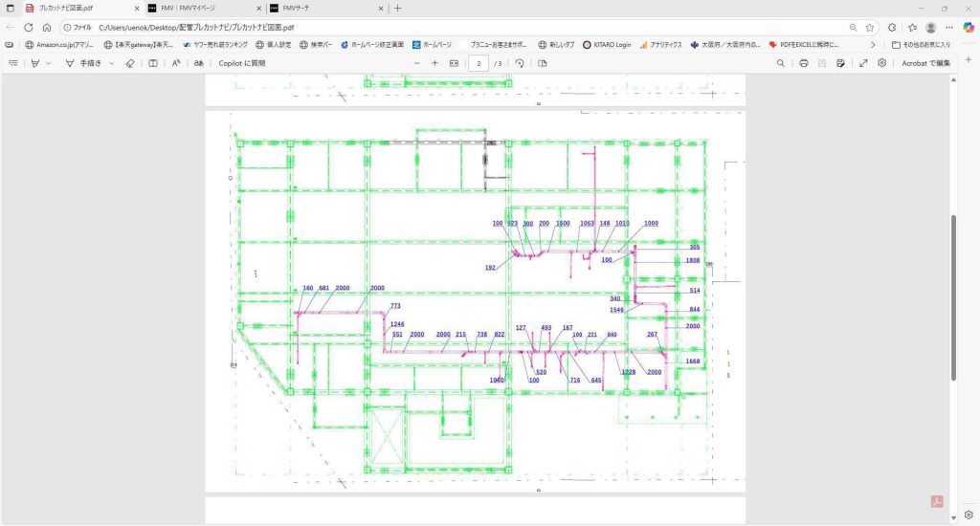Select the eraser tool

coord(130,63)
